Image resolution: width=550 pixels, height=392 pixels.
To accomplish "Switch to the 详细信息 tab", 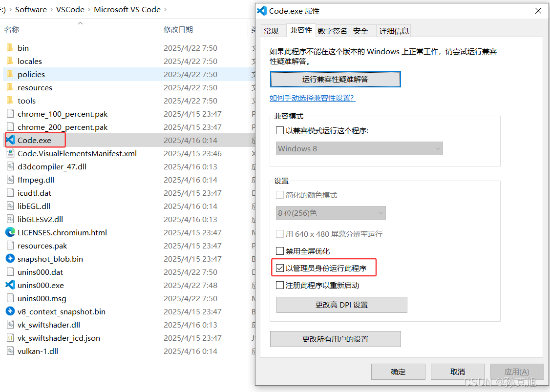I will click(394, 31).
